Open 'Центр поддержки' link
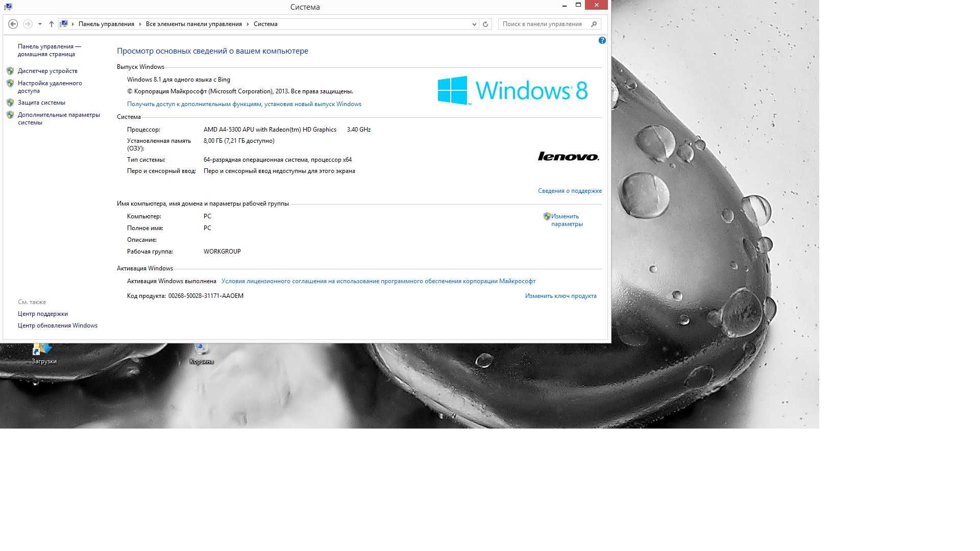Screen dimensions: 980x551 (x=42, y=314)
